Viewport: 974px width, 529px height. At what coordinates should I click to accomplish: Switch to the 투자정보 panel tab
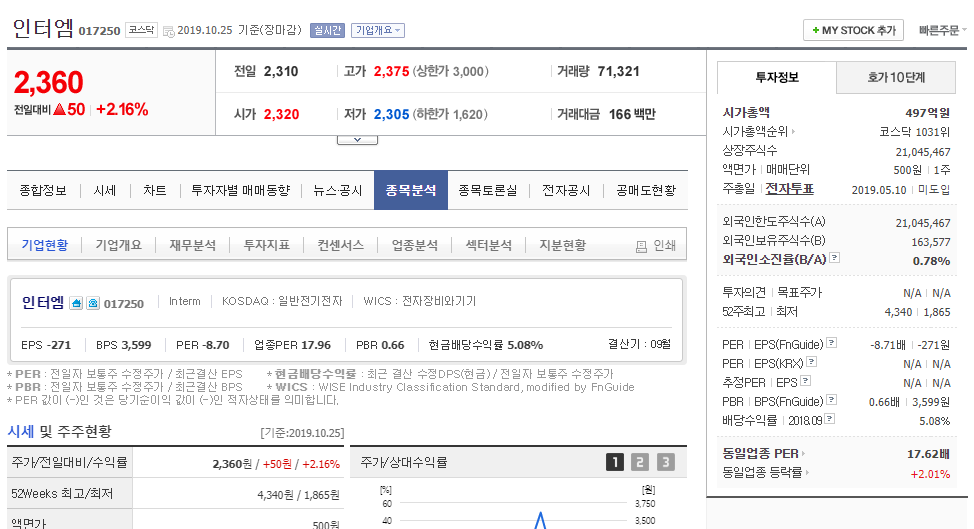click(776, 78)
